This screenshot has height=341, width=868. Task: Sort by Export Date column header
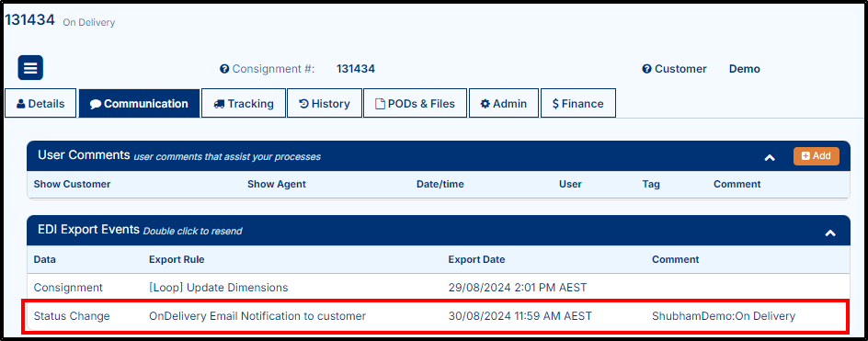click(x=476, y=259)
